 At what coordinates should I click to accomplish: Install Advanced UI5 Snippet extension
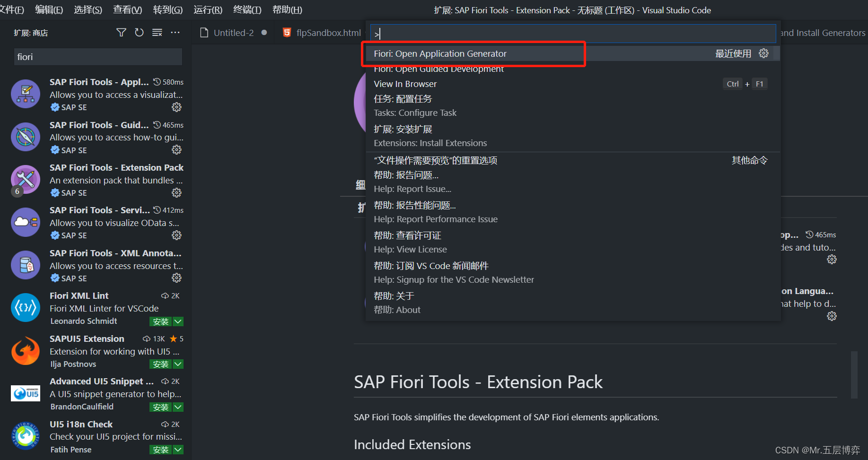click(x=161, y=407)
